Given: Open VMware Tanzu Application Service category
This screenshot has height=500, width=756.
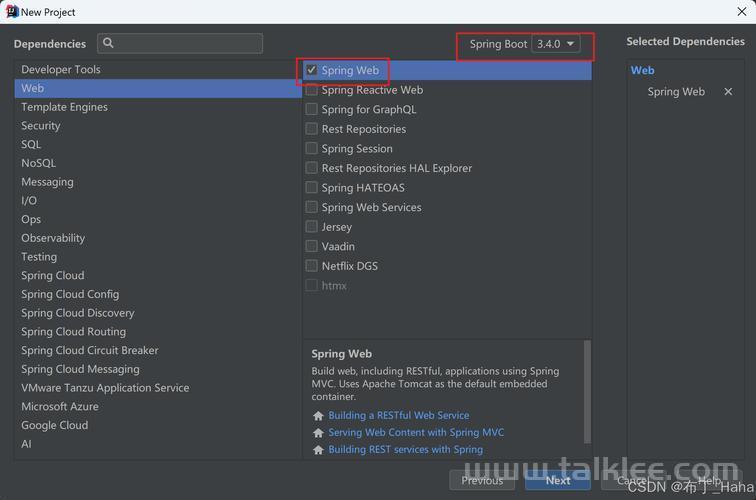Looking at the screenshot, I should [158, 388].
